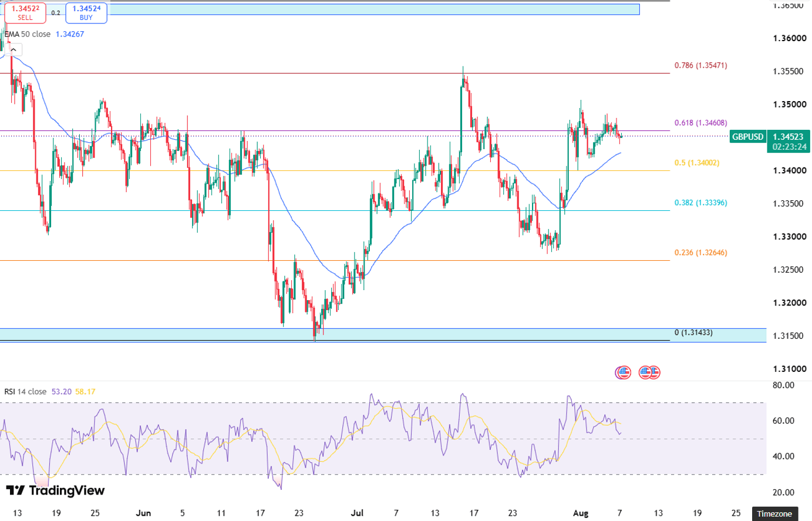Click the 1.36000 price axis label
812x521 pixels.
pyautogui.click(x=790, y=38)
